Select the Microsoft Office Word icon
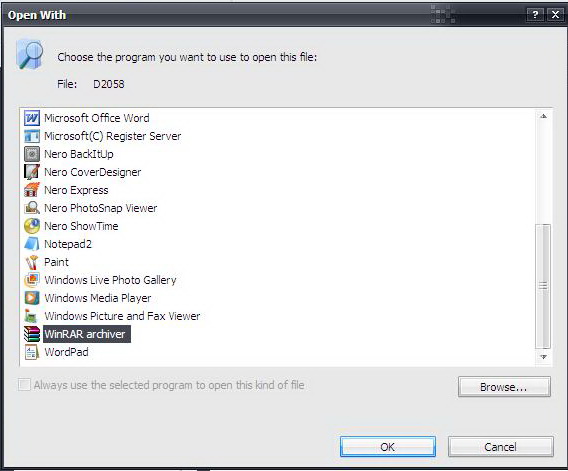Image resolution: width=568 pixels, height=471 pixels. coord(32,118)
